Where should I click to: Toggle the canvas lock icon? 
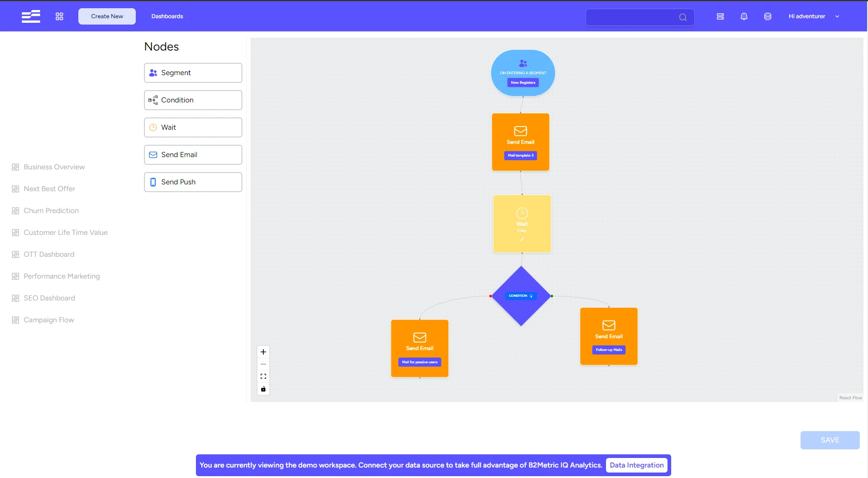coord(263,389)
